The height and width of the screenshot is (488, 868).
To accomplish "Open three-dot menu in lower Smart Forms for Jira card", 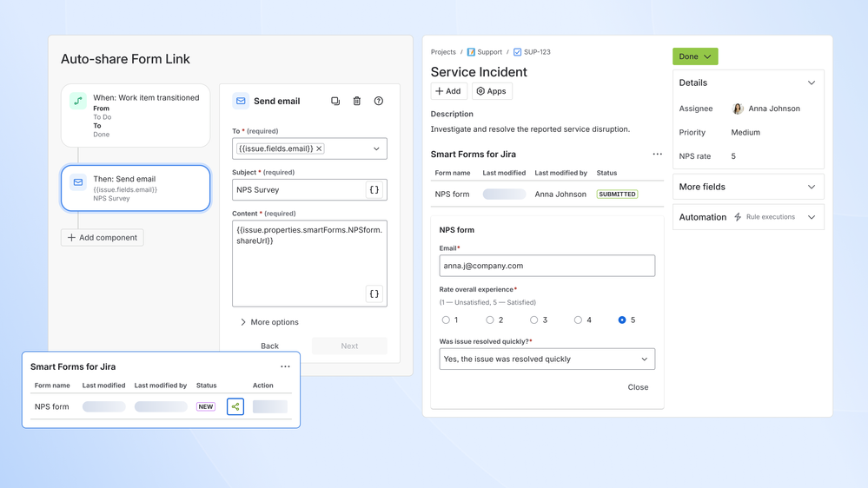I will (285, 366).
